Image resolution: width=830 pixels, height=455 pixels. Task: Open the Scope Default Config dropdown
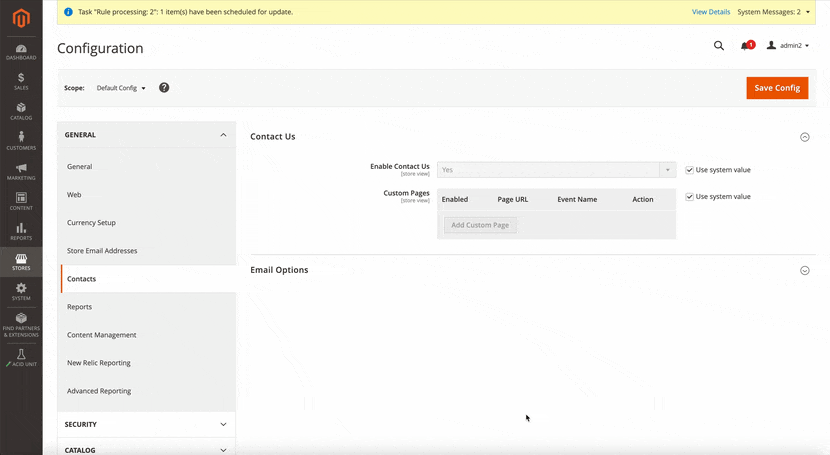(x=121, y=88)
